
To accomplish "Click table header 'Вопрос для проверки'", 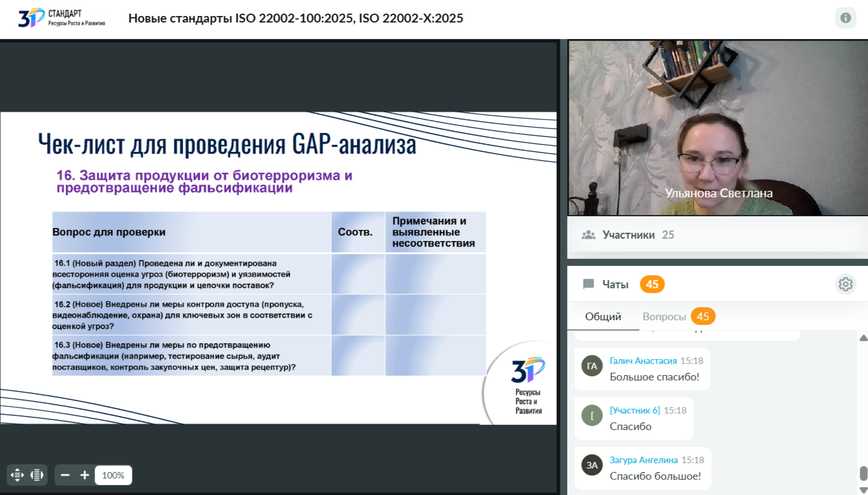I will 109,232.
